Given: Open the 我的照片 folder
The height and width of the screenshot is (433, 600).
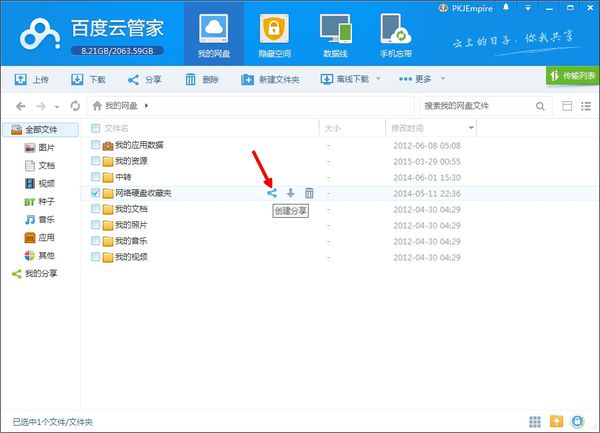Looking at the screenshot, I should click(x=131, y=225).
